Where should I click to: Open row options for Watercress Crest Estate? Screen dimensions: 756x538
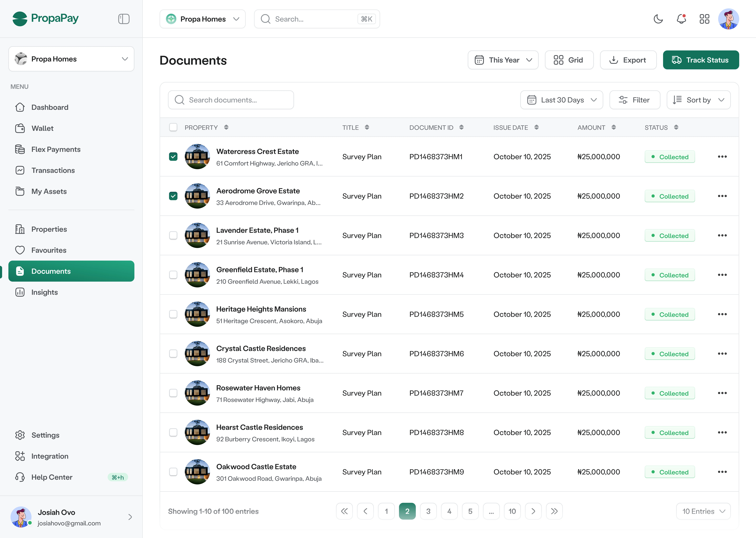point(722,157)
